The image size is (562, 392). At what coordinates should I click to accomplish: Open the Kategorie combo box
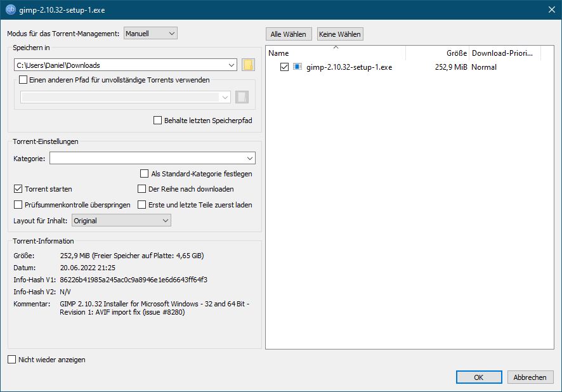tap(152, 158)
